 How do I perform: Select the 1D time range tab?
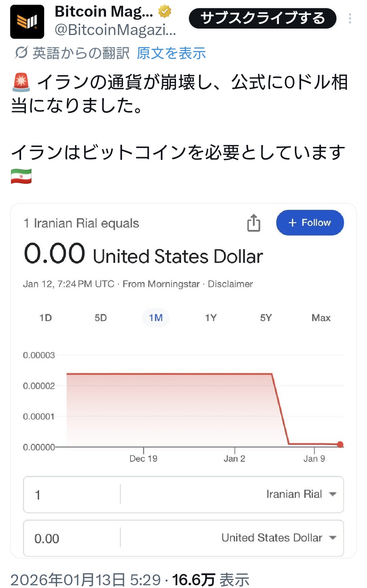pos(46,318)
